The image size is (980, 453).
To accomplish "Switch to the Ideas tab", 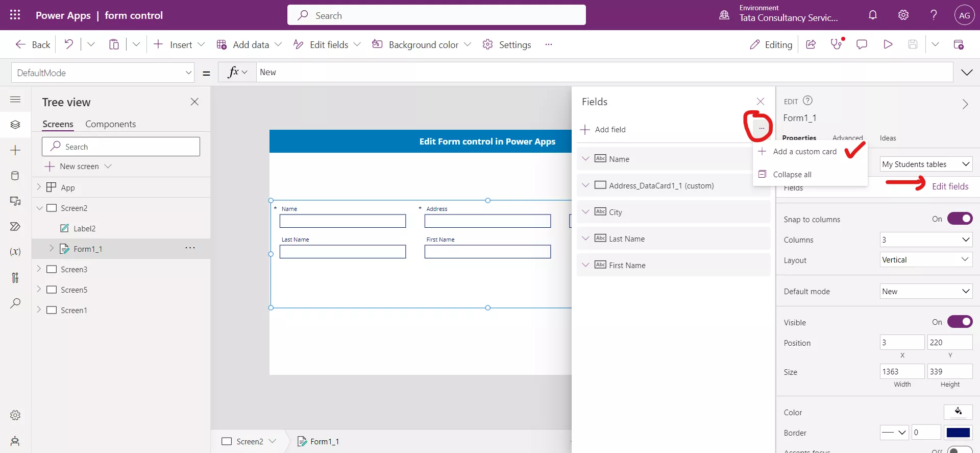I will (x=888, y=138).
